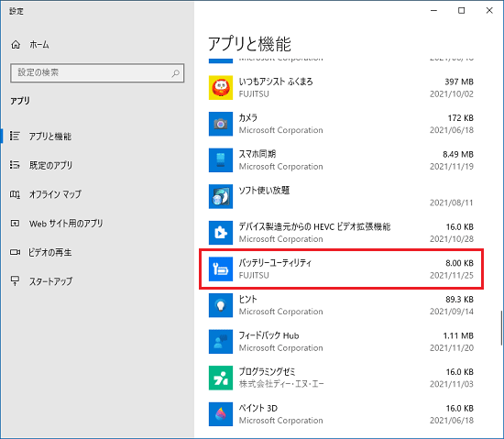The width and height of the screenshot is (504, 439).
Task: Open the 既定のアプリ page
Action: [50, 165]
